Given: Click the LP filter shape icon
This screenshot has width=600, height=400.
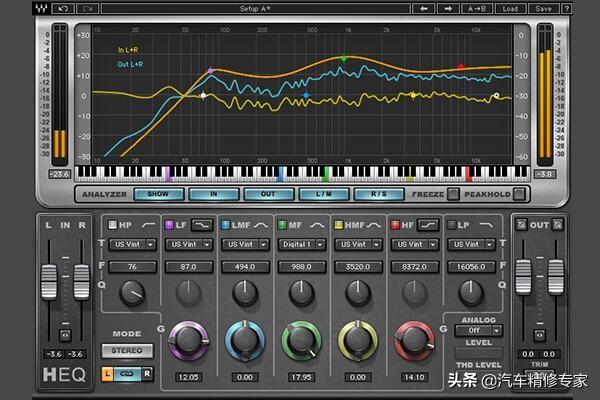Looking at the screenshot, I should click(486, 225).
